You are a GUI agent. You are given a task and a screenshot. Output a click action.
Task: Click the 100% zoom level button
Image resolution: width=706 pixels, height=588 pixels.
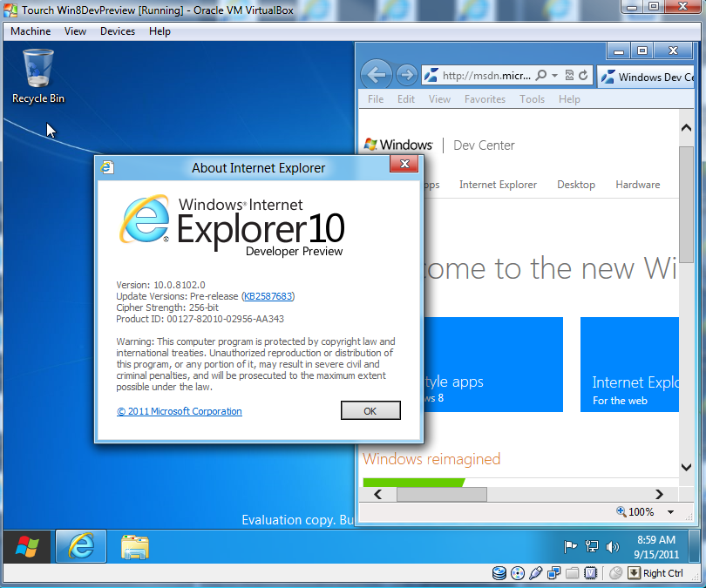pyautogui.click(x=635, y=512)
